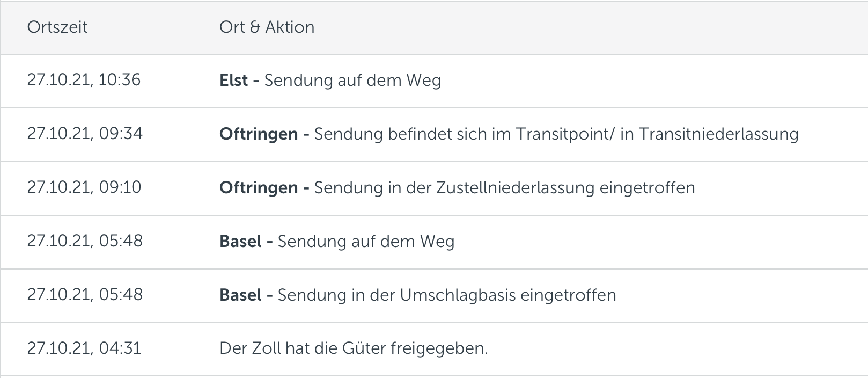The image size is (868, 378).
Task: Click bold Basel in the Umschlagbasis row
Action: 241,295
